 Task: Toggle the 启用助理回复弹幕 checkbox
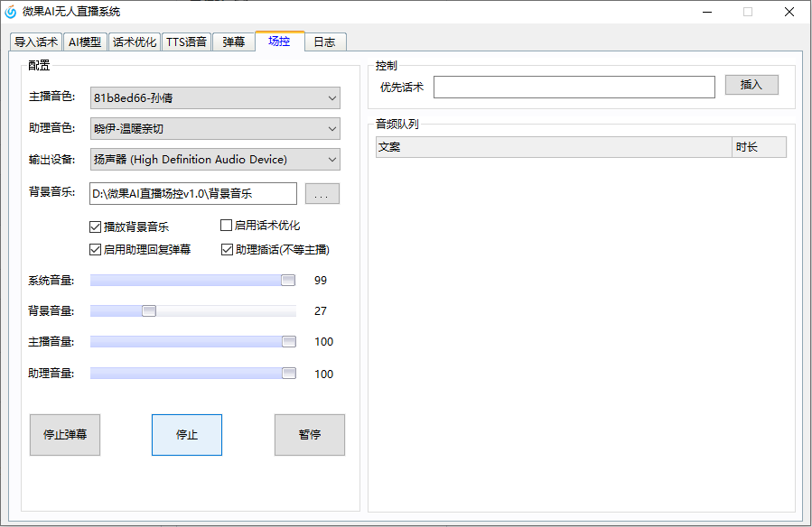(x=96, y=250)
